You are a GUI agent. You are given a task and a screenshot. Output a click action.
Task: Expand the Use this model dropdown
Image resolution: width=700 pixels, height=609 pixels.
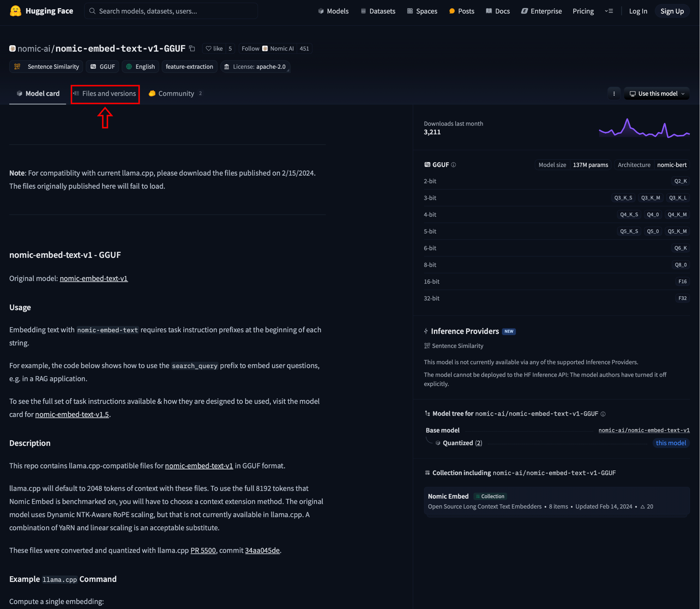point(657,94)
